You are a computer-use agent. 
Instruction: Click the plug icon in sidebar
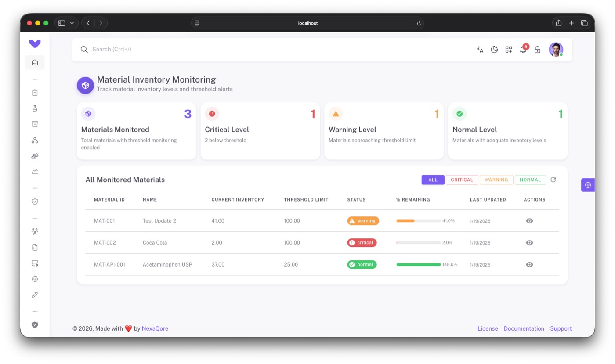(35, 295)
